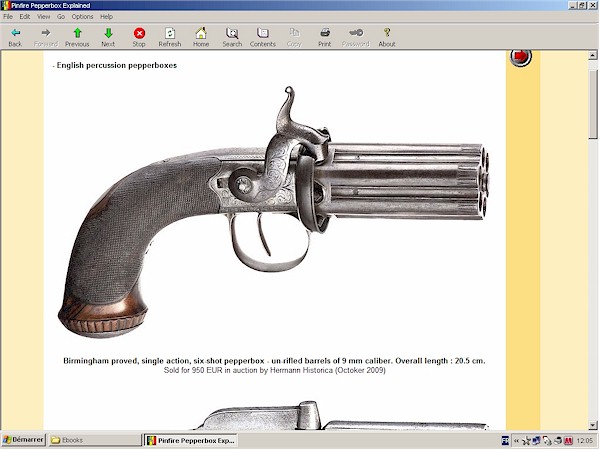The image size is (600, 450).
Task: Click the printer tray icon
Action: coord(558,441)
